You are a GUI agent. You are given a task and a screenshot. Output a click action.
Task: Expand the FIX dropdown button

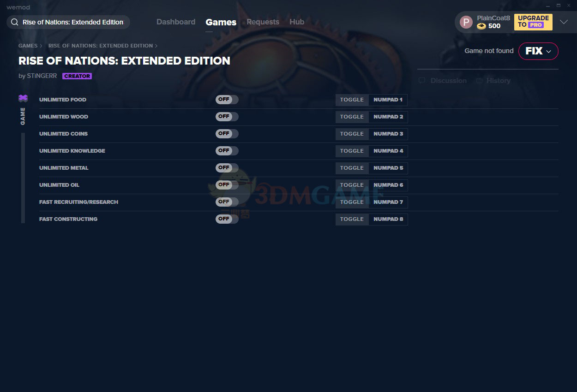[538, 51]
